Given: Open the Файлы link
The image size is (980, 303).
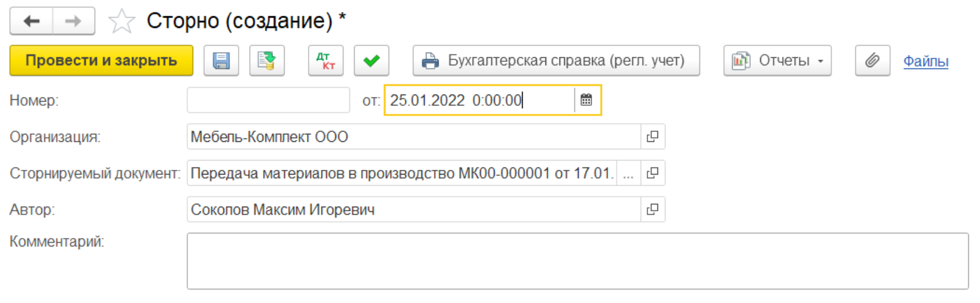Looking at the screenshot, I should coord(926,61).
